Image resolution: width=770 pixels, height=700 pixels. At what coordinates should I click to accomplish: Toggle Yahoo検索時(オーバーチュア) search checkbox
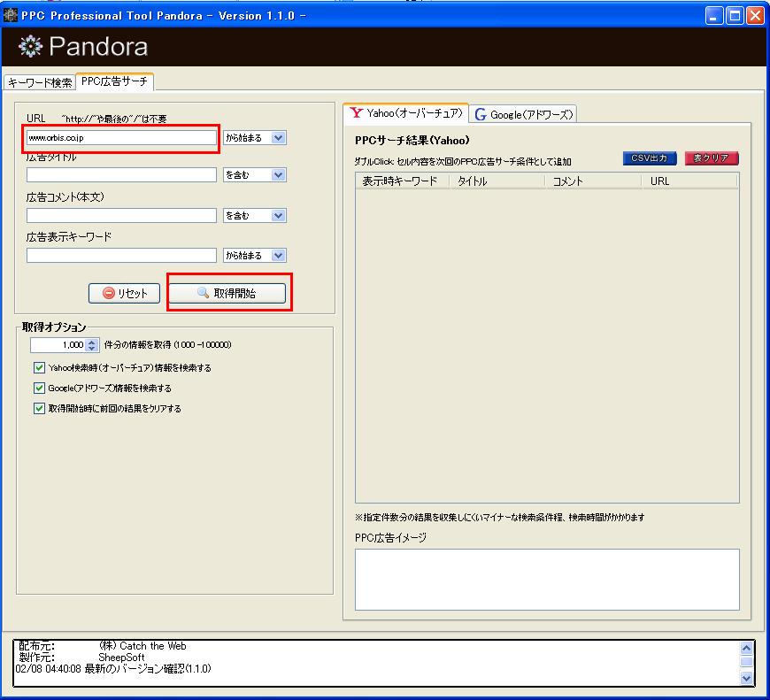39,367
